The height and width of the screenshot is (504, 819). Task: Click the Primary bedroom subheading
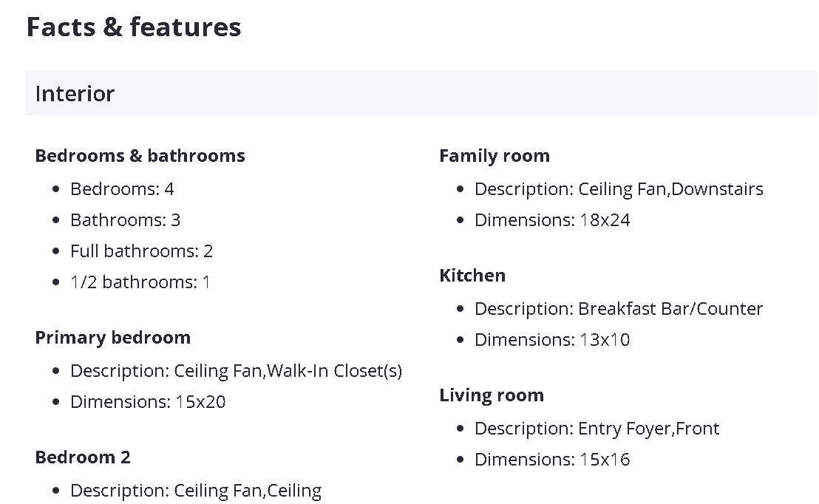(x=112, y=338)
